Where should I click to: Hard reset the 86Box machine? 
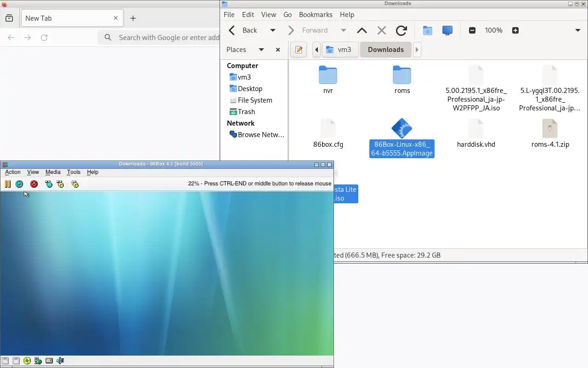[x=19, y=184]
